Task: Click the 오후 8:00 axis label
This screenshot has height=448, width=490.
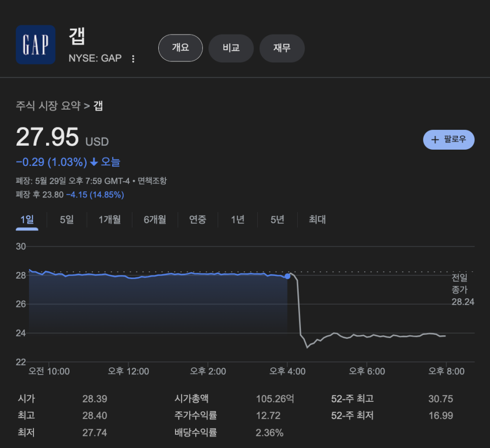Action: click(x=446, y=371)
